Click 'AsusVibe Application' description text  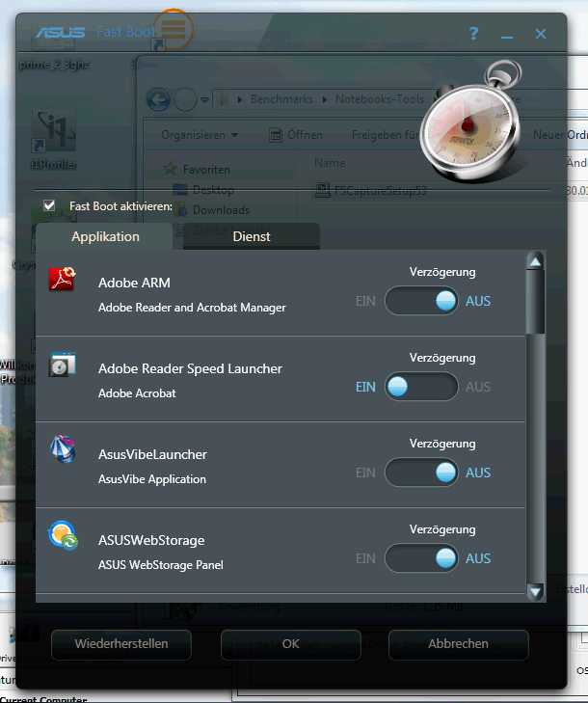pos(152,479)
